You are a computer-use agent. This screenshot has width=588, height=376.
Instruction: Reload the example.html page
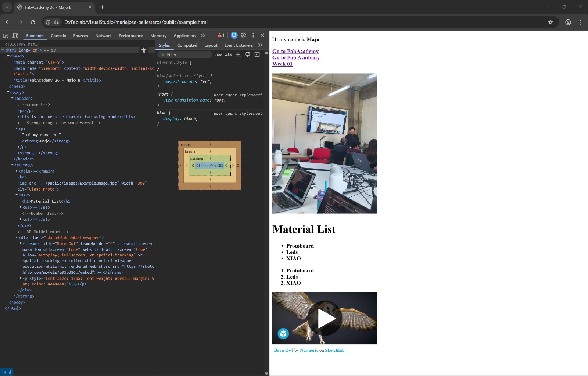coord(33,22)
